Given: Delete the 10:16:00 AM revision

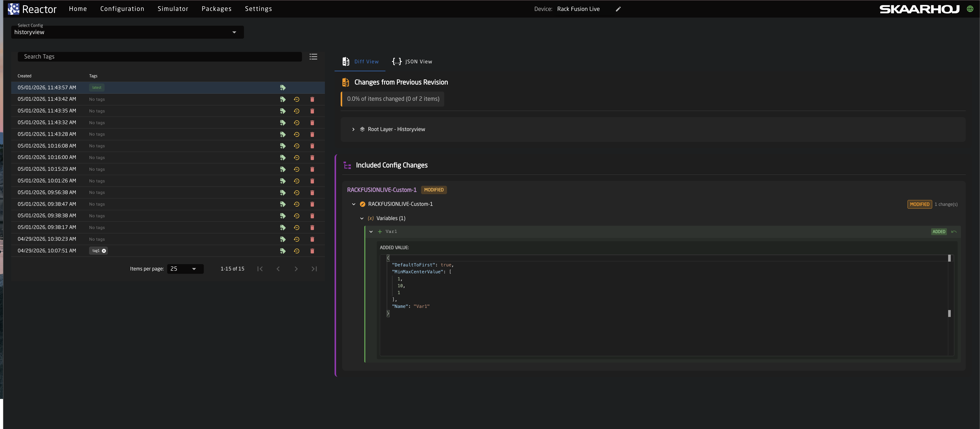Looking at the screenshot, I should pyautogui.click(x=312, y=158).
